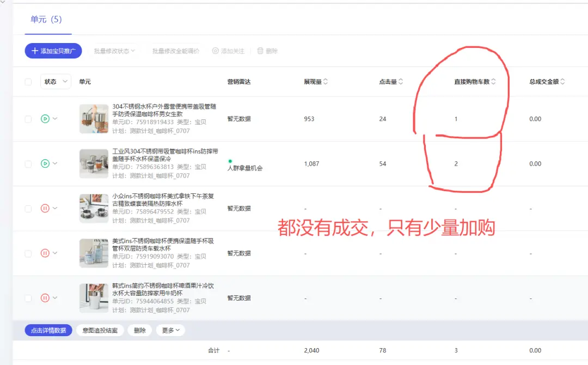Click the red pause status icon for the 韩式ins简约 unit
The height and width of the screenshot is (365, 588).
tap(45, 298)
